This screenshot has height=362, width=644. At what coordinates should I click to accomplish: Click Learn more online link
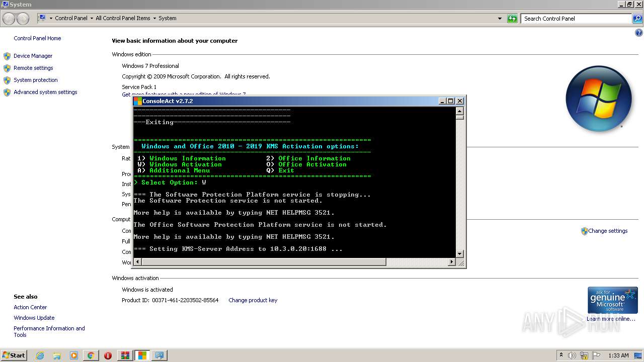pos(611,319)
